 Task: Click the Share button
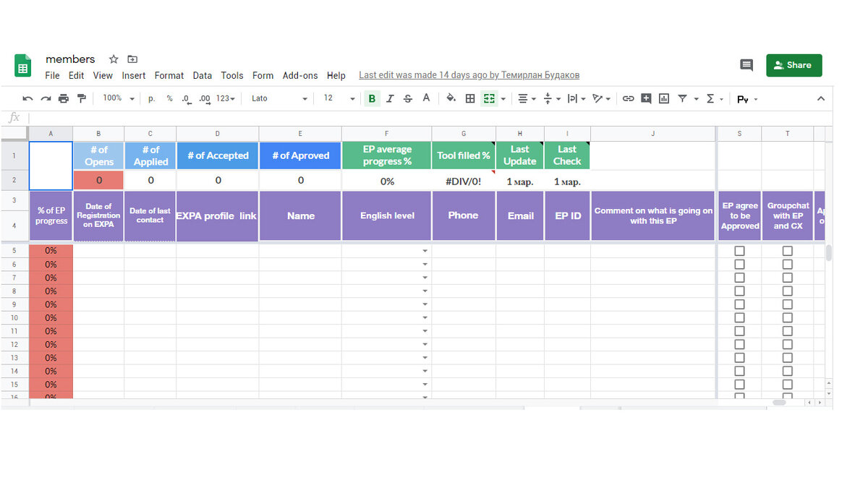click(x=793, y=65)
